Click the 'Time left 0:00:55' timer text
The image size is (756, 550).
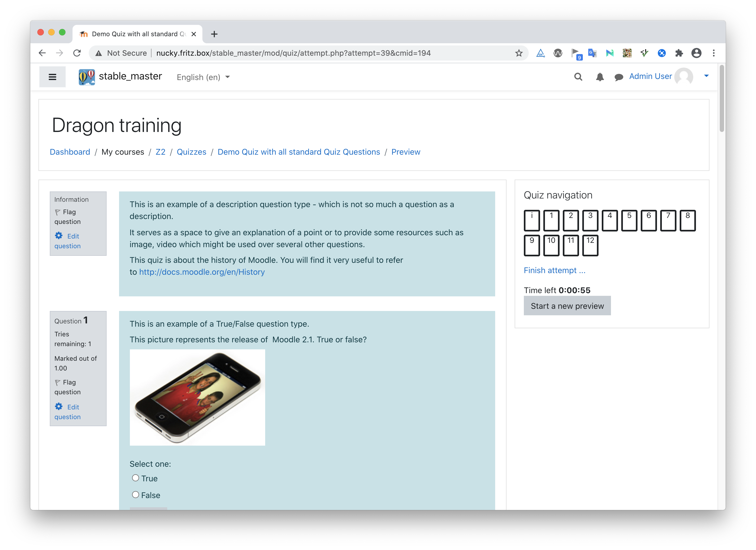tap(557, 290)
